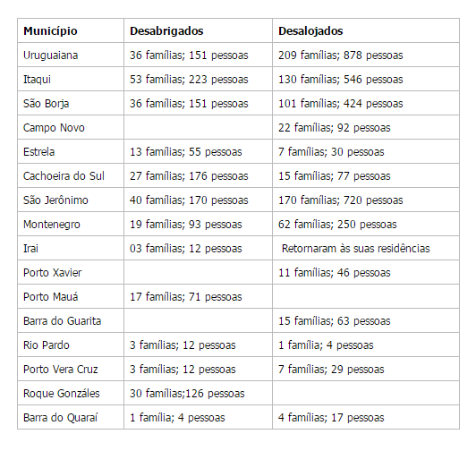The image size is (476, 451).
Task: Select São Borja municipality cell
Action: coord(71,103)
